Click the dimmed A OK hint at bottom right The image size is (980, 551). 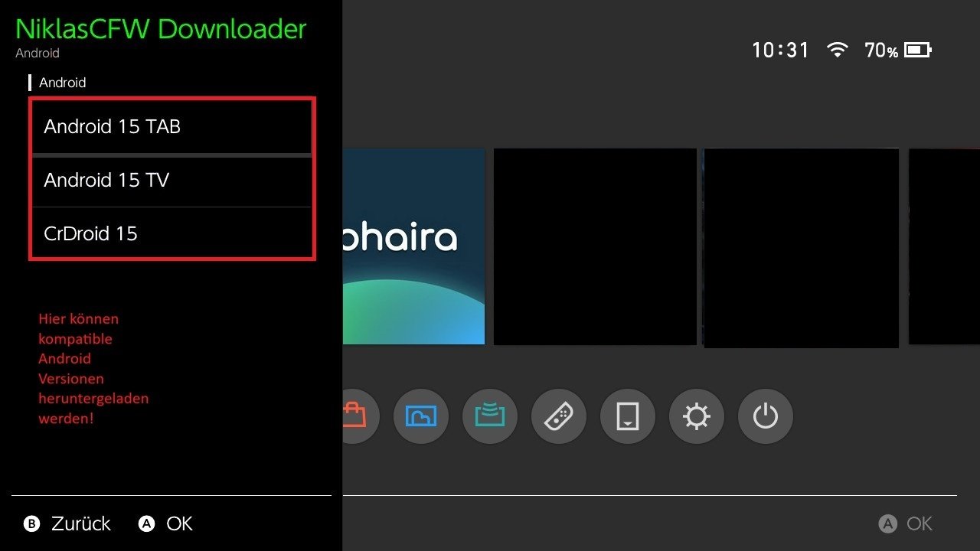point(906,523)
